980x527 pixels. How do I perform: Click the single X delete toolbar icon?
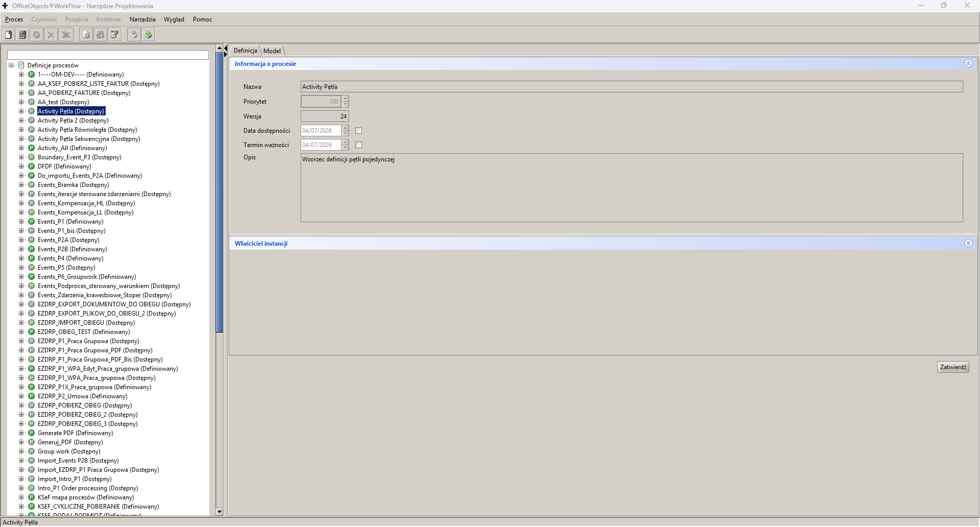[51, 35]
